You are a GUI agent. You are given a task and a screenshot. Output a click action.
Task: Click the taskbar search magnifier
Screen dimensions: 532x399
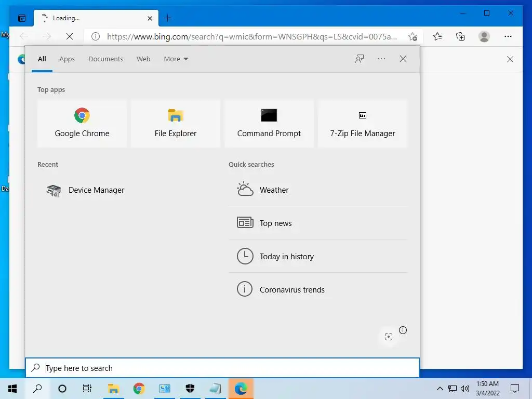37,389
